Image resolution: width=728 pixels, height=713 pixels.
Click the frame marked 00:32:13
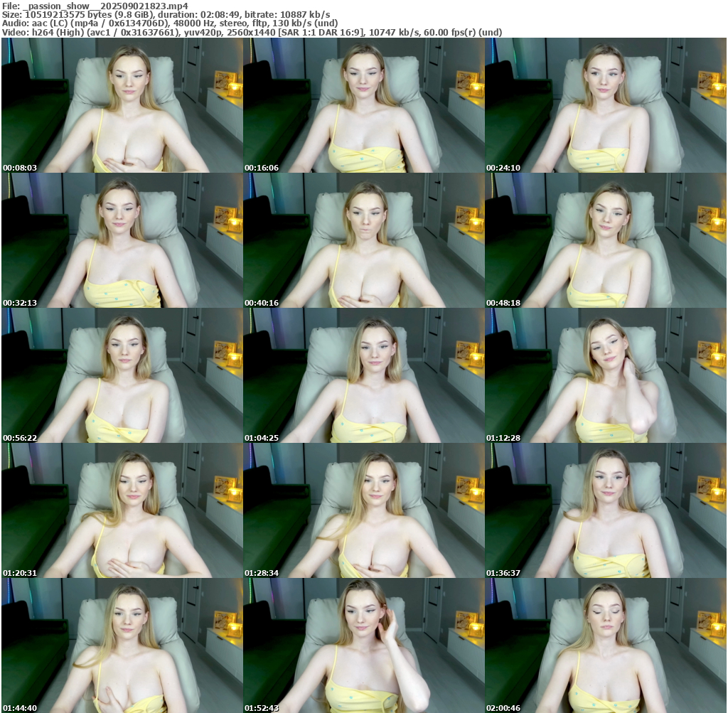(x=122, y=240)
